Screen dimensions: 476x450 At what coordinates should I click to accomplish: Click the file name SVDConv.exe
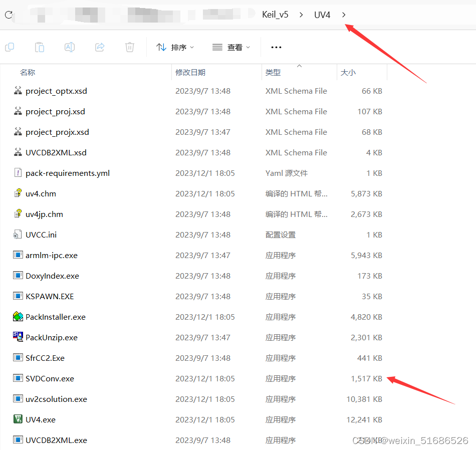click(x=50, y=379)
